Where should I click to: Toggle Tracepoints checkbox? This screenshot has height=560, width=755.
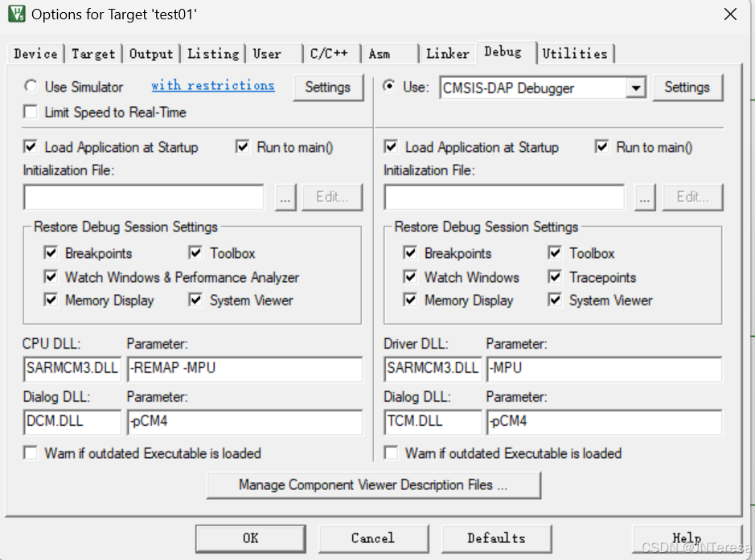pyautogui.click(x=555, y=276)
